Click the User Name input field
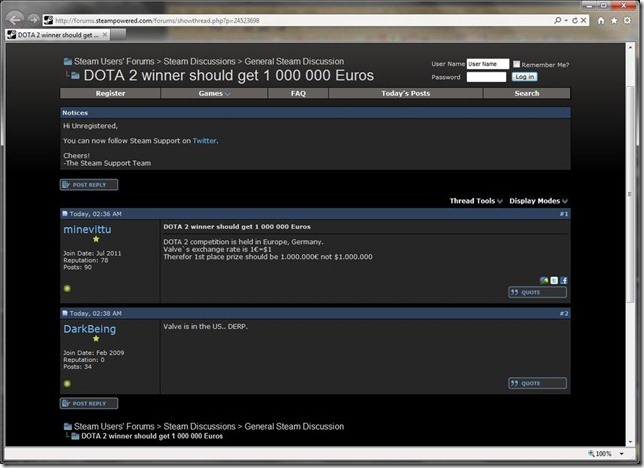 coord(488,64)
